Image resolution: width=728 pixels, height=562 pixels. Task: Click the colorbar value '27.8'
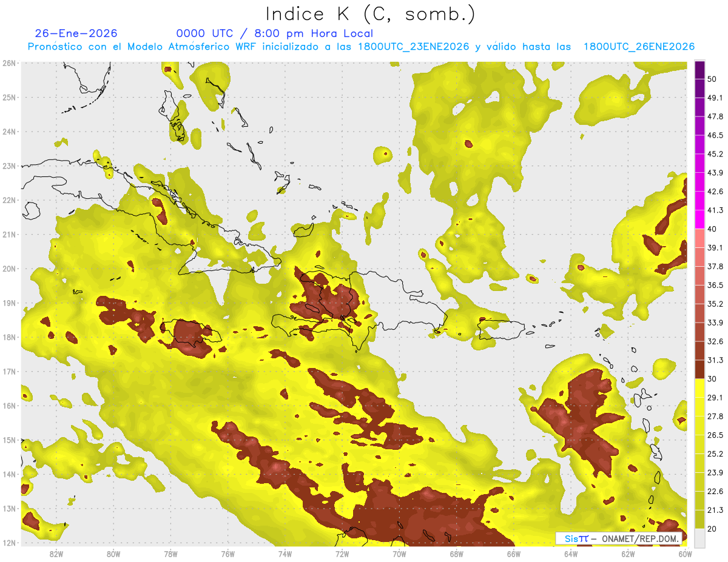click(x=715, y=416)
